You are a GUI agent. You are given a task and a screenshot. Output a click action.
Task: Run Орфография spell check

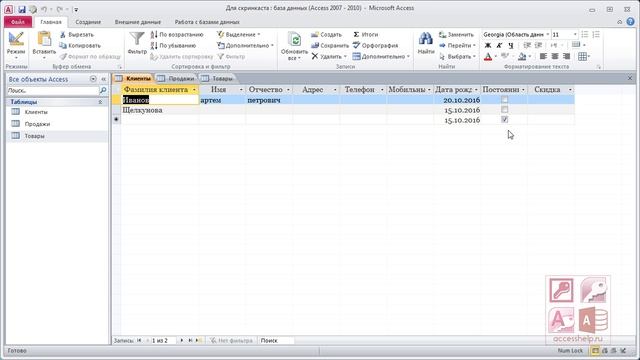[376, 46]
